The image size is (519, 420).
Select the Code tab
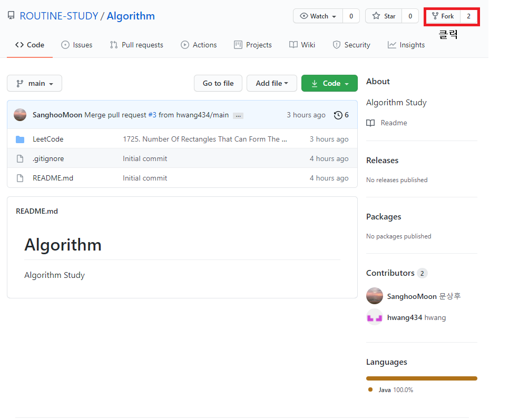coord(30,45)
